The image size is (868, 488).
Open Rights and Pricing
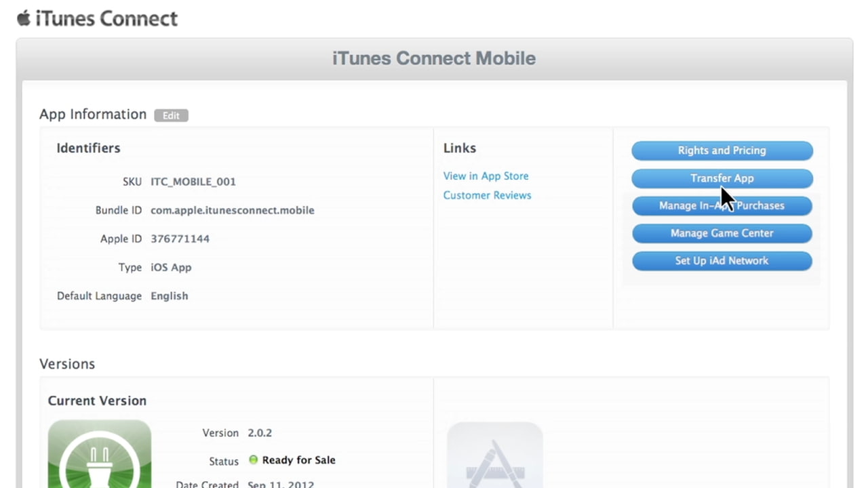pyautogui.click(x=722, y=150)
